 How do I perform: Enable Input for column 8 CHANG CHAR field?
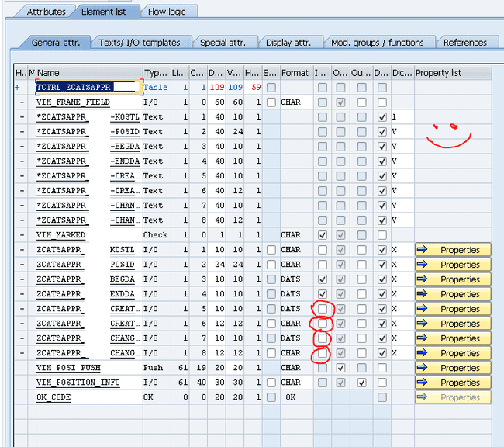(323, 353)
